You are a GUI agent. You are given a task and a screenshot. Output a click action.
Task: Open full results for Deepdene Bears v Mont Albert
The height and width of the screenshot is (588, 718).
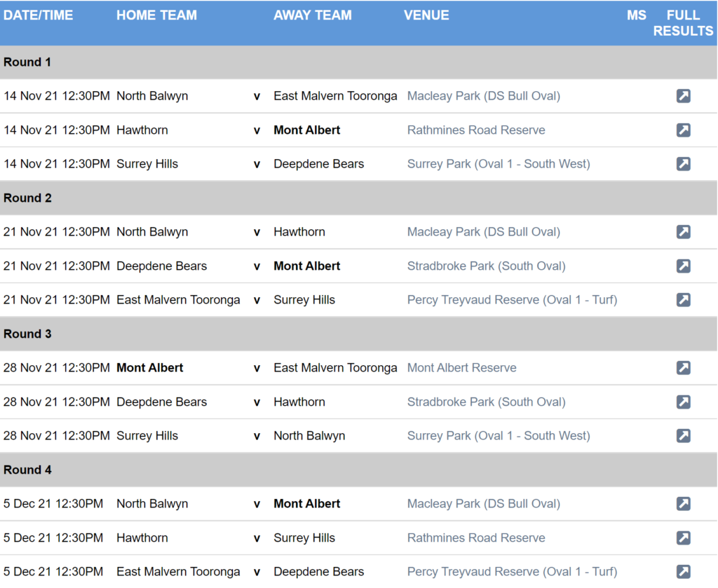683,266
